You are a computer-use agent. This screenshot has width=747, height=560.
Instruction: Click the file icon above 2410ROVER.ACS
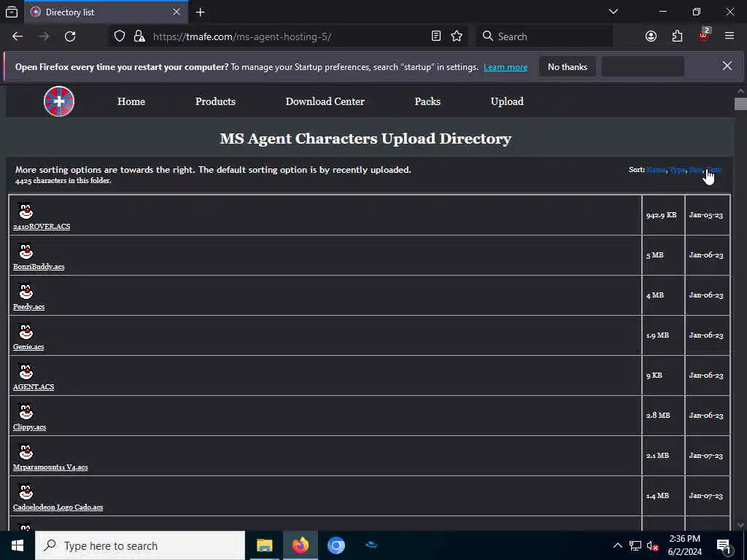coord(26,211)
